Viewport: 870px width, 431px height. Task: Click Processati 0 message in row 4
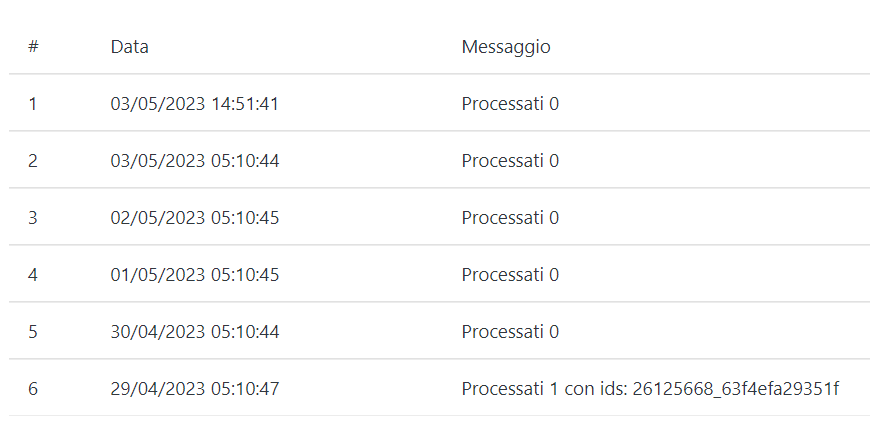tap(510, 274)
